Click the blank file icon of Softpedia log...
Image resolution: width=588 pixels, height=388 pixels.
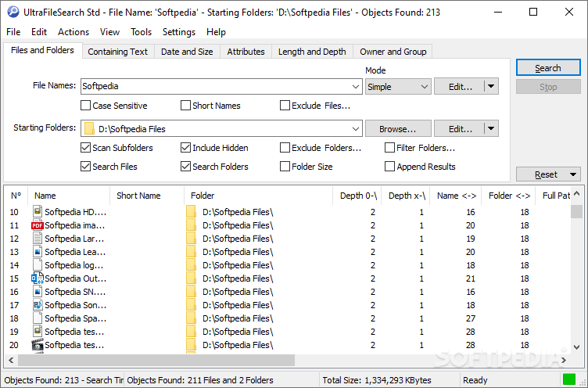tap(37, 265)
